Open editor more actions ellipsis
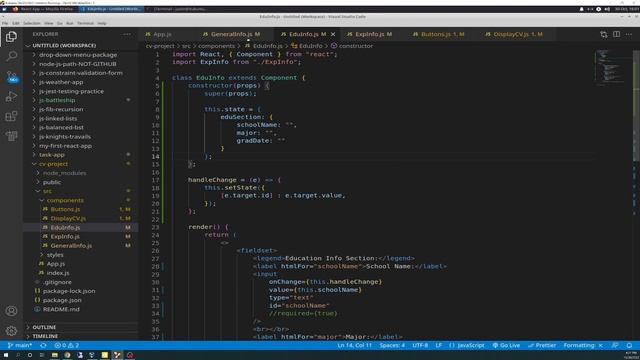The image size is (640, 360). pos(629,34)
